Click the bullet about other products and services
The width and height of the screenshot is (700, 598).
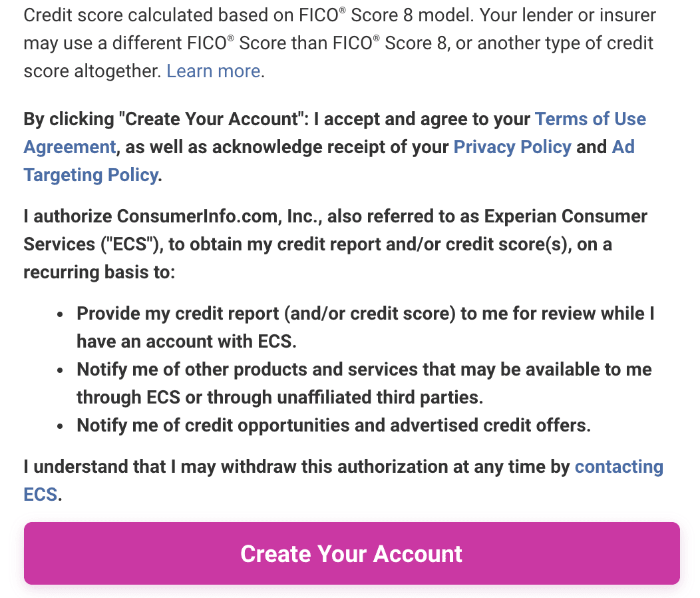click(364, 383)
